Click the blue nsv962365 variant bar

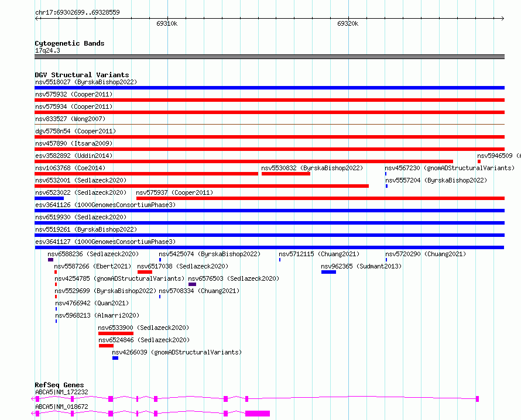[328, 272]
